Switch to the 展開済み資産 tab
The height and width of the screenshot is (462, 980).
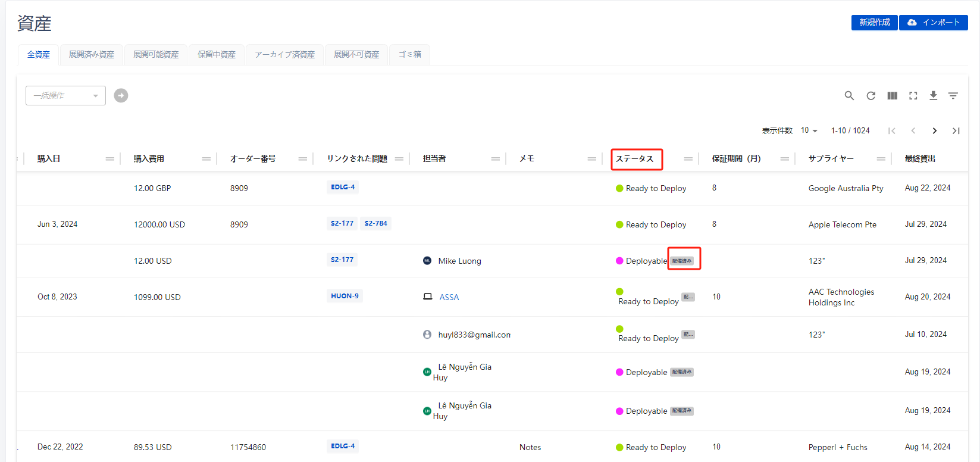(x=92, y=55)
